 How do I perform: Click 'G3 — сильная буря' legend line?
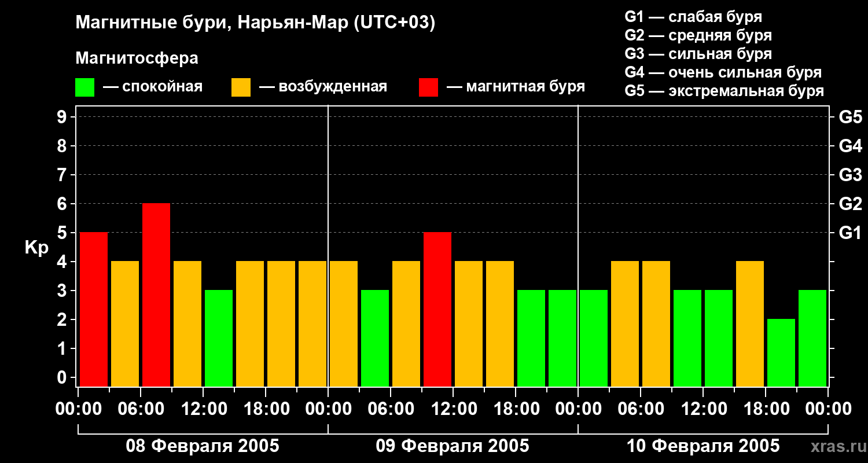698,54
